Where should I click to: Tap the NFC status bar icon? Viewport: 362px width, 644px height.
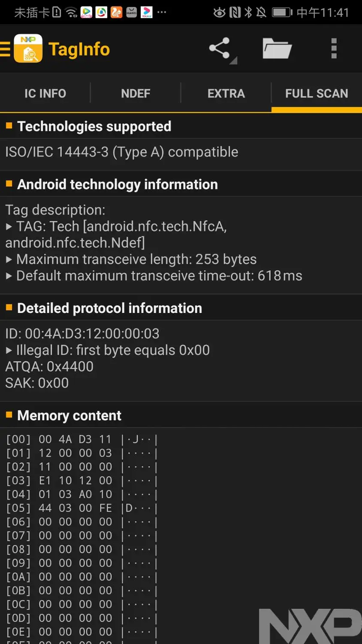pyautogui.click(x=235, y=12)
